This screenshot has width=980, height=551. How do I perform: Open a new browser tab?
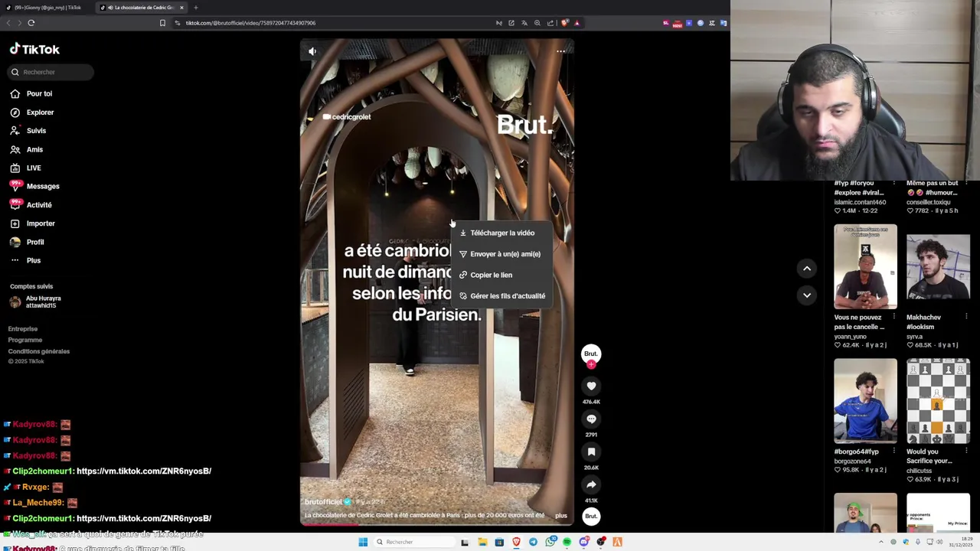(195, 8)
